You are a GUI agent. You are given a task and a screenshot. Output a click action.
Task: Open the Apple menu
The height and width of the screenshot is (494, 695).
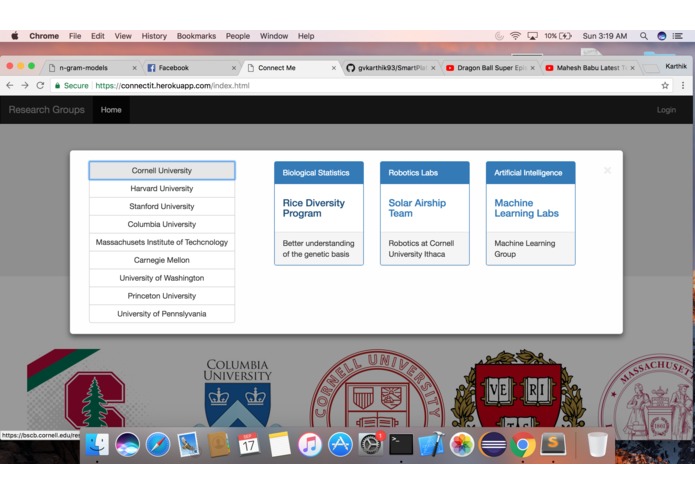[15, 36]
